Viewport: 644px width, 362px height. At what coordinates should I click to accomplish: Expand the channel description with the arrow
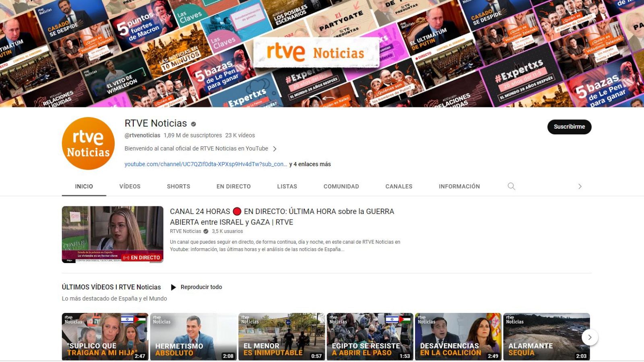275,148
